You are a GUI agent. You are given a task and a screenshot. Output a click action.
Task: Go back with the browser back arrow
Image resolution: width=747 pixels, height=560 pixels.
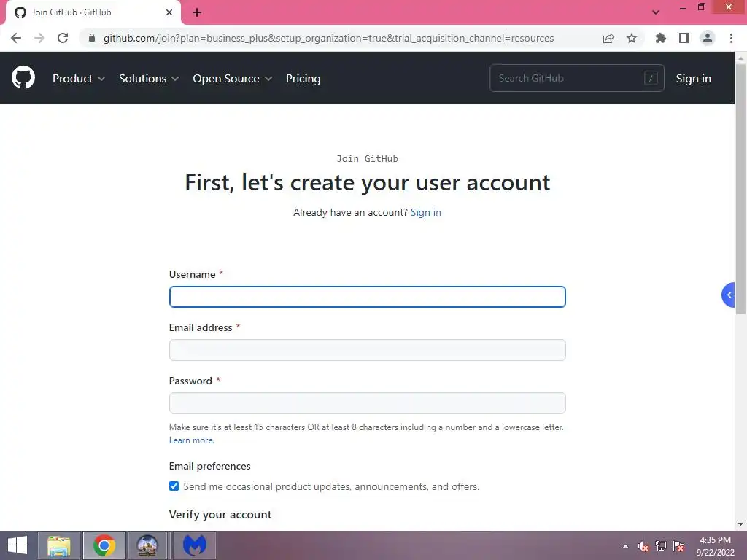point(16,38)
